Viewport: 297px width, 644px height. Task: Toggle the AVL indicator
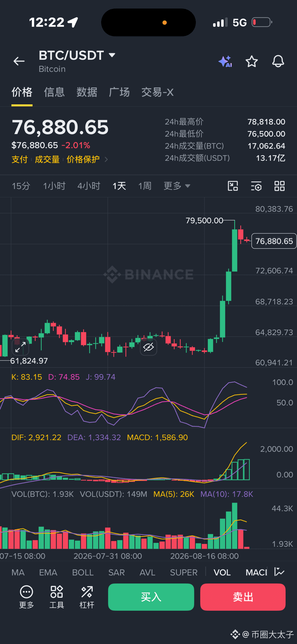pos(147,572)
